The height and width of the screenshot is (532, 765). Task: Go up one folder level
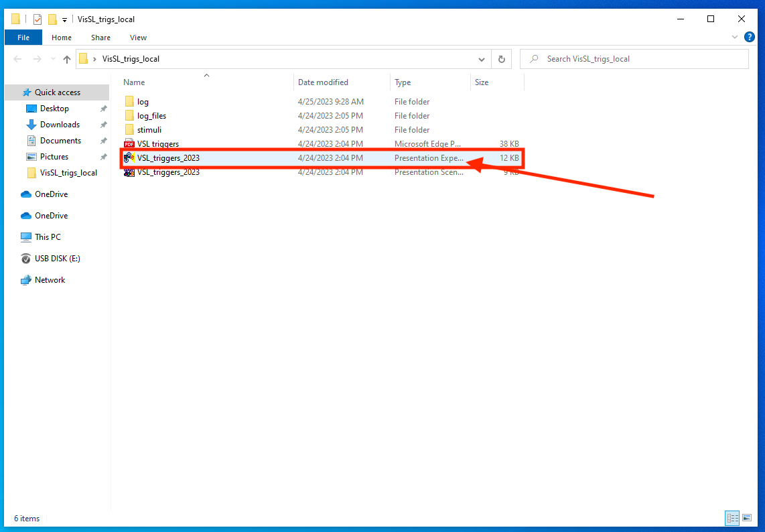(67, 59)
